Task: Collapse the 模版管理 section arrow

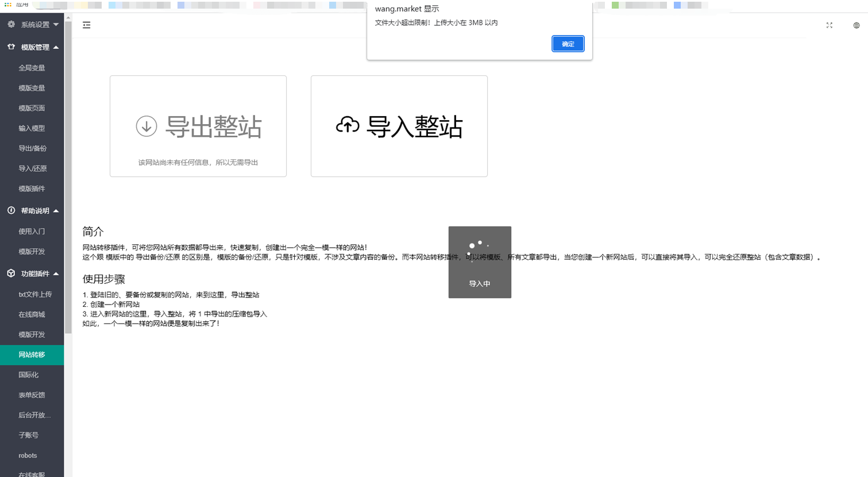Action: pyautogui.click(x=56, y=47)
